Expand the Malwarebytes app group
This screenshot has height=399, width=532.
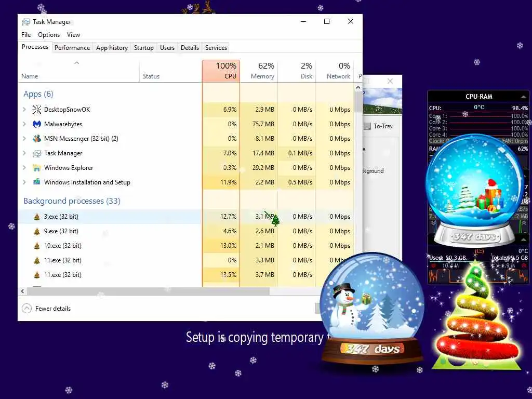click(24, 124)
